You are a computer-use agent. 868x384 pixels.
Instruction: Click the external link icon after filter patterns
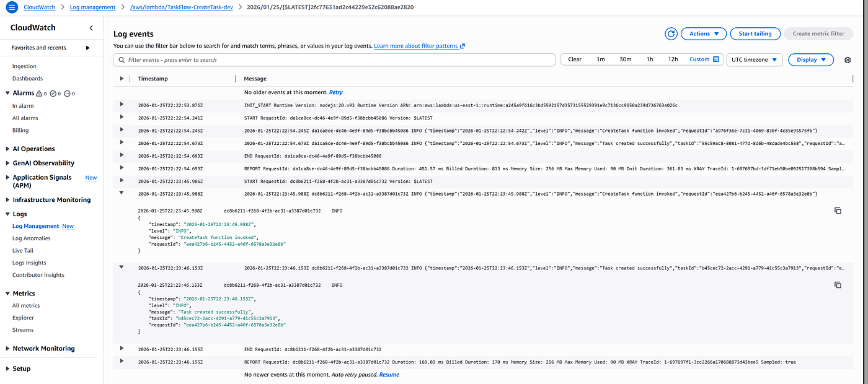click(463, 46)
